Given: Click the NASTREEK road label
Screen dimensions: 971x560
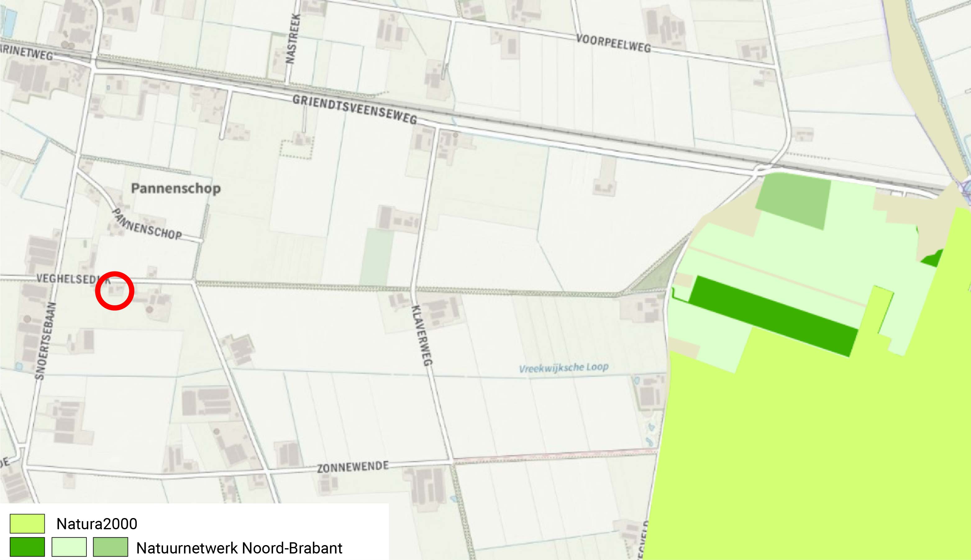Looking at the screenshot, I should (292, 39).
